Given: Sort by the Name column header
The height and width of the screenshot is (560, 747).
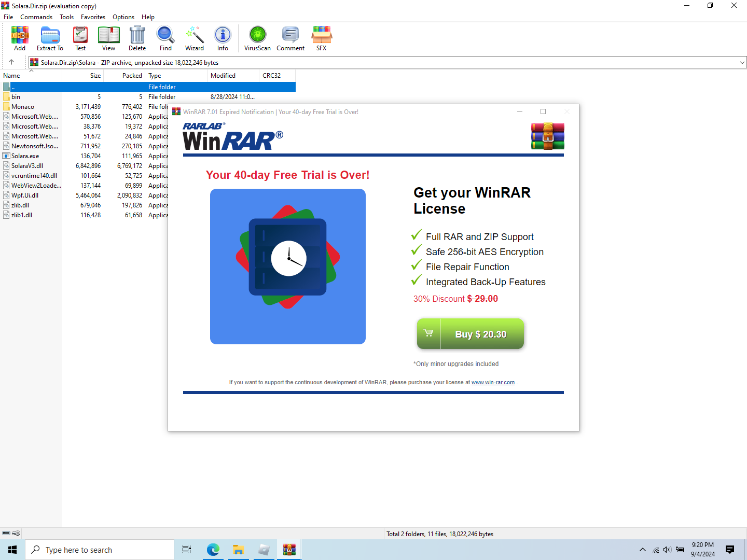Looking at the screenshot, I should click(31, 76).
